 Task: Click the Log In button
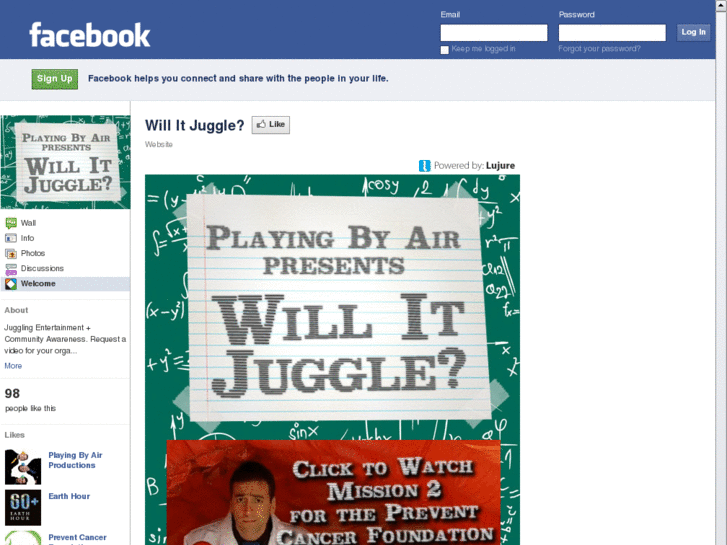[693, 32]
